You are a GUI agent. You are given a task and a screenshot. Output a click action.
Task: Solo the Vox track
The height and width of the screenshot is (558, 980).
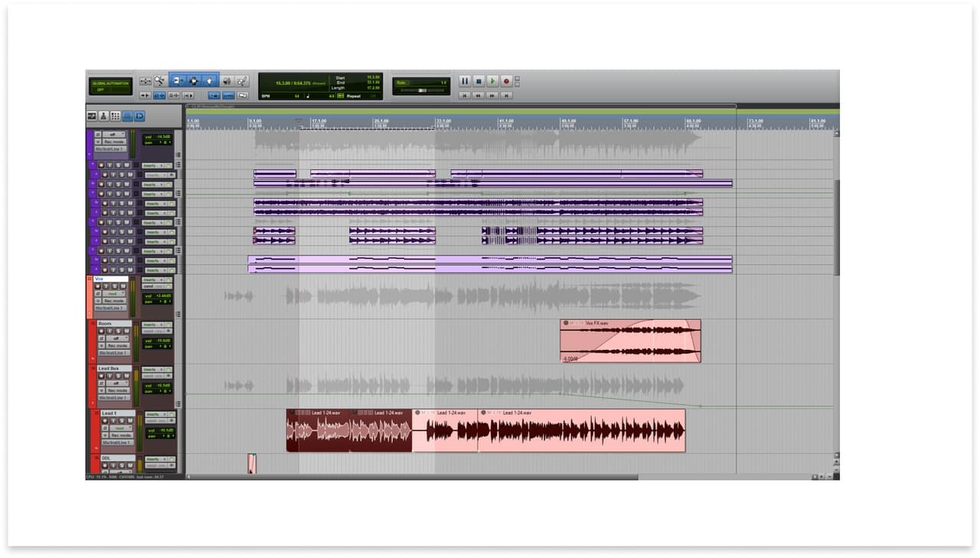(x=114, y=286)
